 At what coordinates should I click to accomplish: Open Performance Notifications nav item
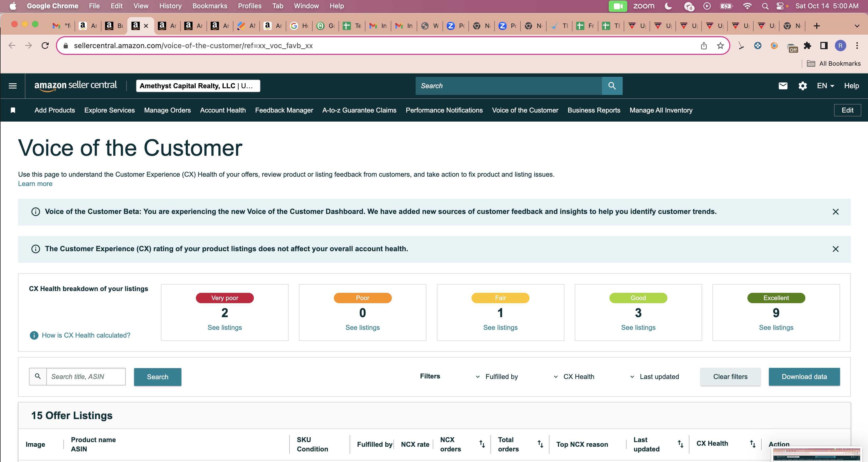coord(444,110)
